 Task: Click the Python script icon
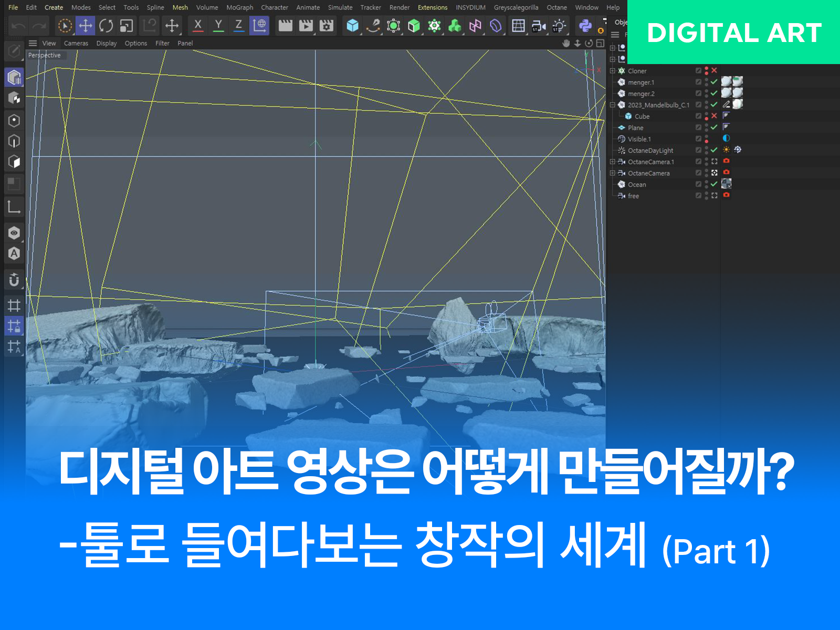pyautogui.click(x=585, y=25)
